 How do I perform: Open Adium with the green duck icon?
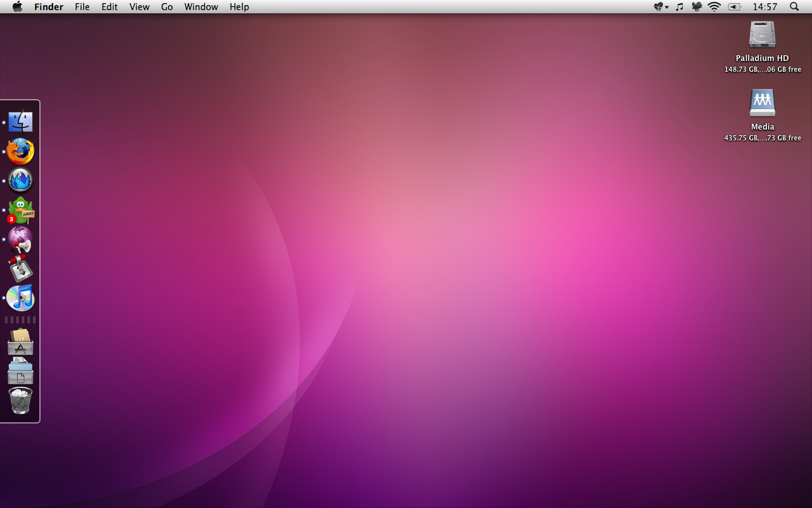point(20,210)
